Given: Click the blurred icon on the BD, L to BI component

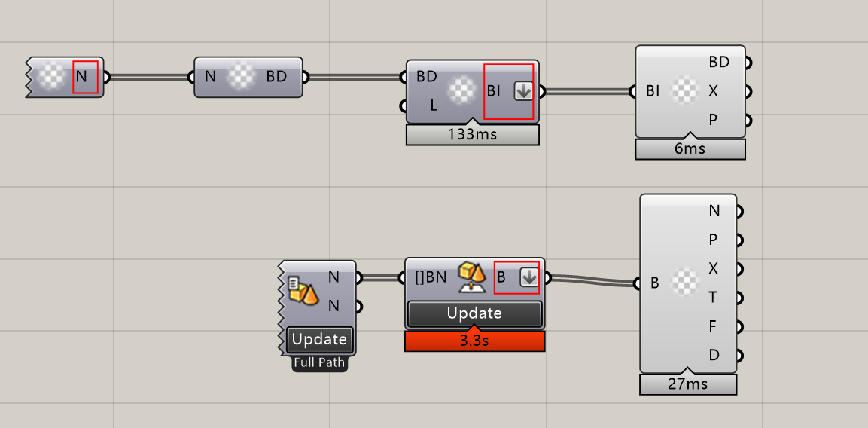Looking at the screenshot, I should pyautogui.click(x=461, y=91).
